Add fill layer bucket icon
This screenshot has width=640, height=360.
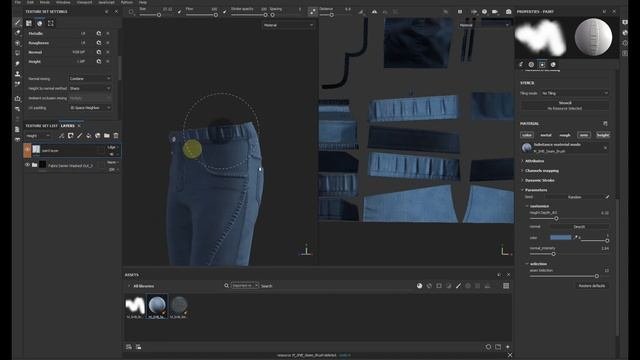pos(89,136)
